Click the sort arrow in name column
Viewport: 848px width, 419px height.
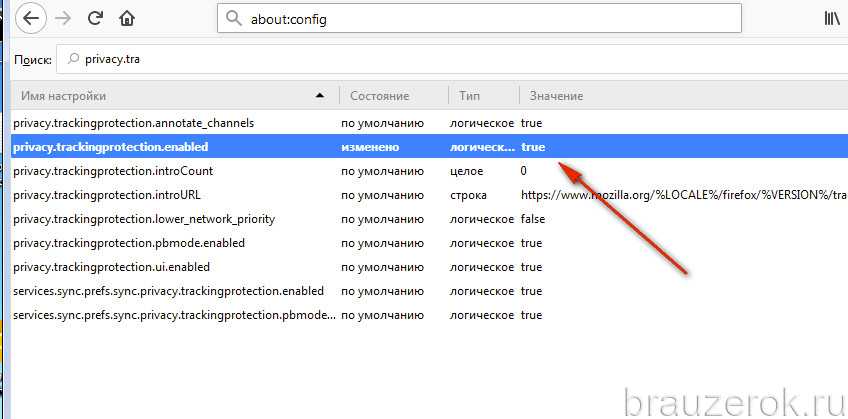[320, 96]
